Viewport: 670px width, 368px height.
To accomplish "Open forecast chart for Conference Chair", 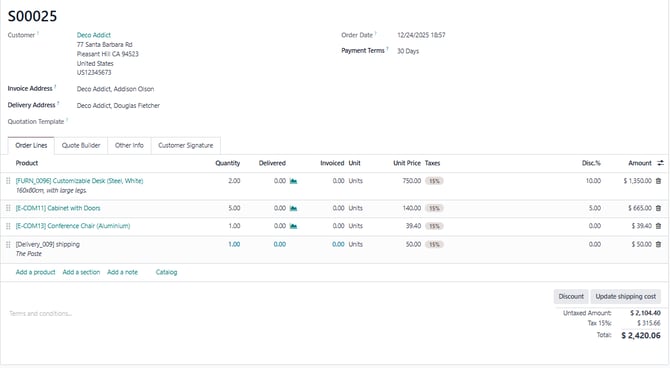I will point(293,226).
